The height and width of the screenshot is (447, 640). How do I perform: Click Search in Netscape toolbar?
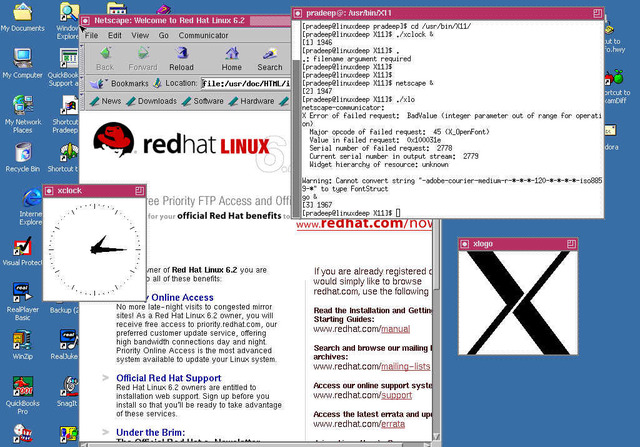[x=269, y=58]
